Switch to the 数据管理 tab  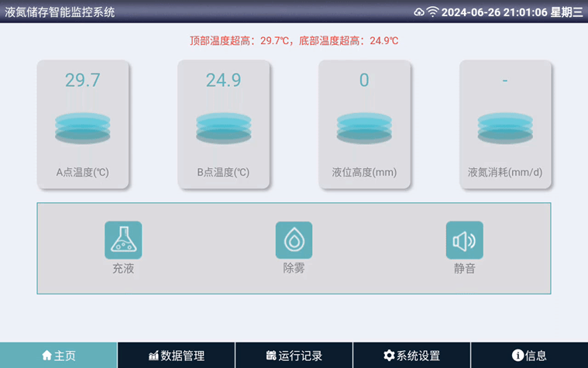(x=177, y=356)
